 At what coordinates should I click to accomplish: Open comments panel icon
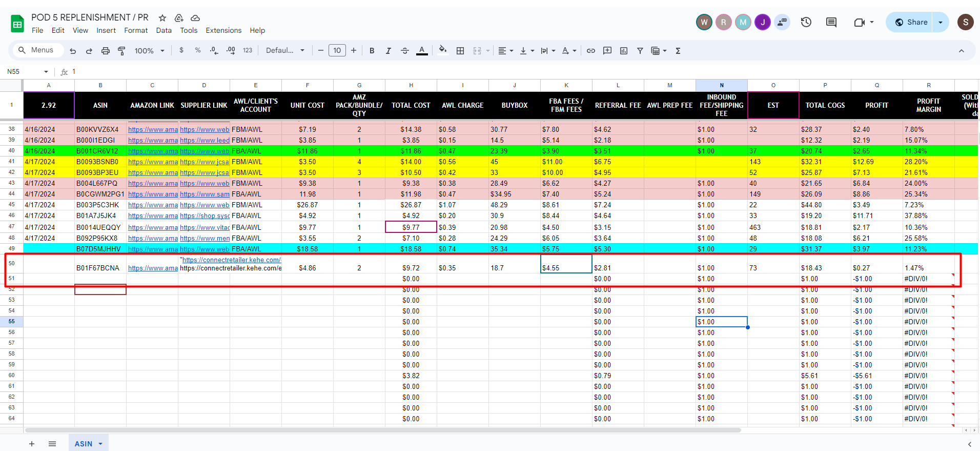pyautogui.click(x=831, y=22)
